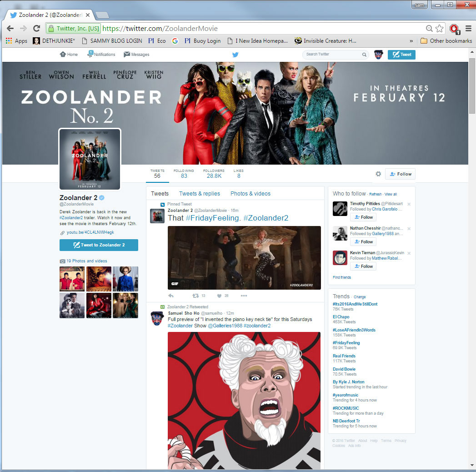Open the husky dog photo thumbnail
476x472 pixels.
pos(72,306)
